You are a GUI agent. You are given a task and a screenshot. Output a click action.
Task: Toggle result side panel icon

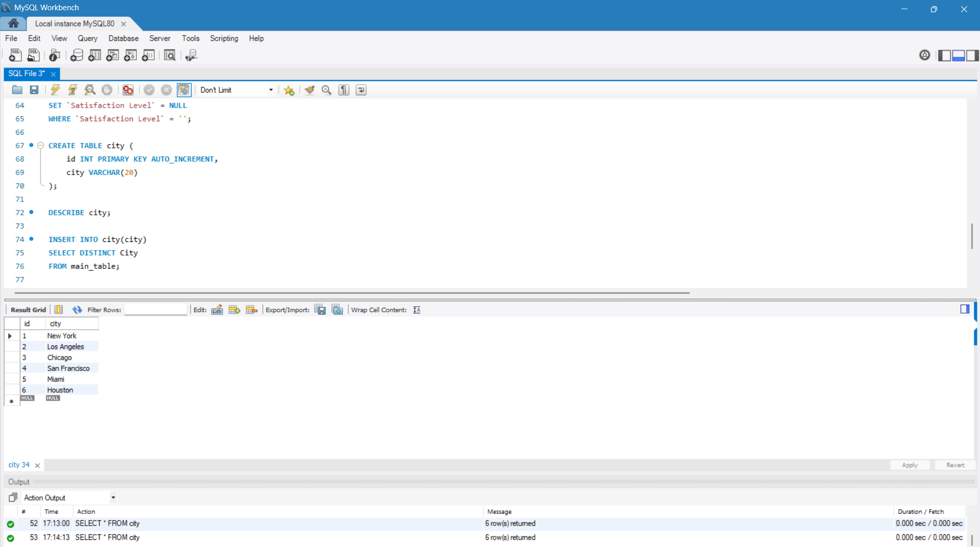[965, 309]
